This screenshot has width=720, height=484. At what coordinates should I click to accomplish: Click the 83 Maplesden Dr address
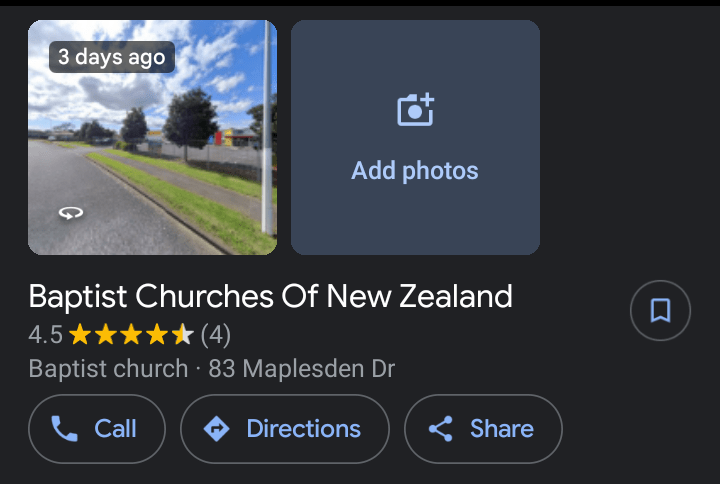tap(302, 369)
